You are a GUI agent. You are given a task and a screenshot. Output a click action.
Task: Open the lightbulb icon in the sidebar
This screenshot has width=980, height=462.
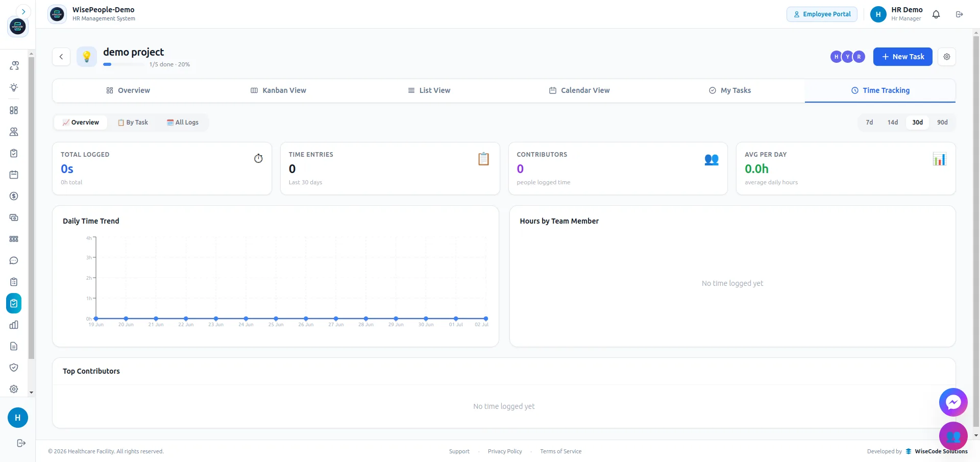pyautogui.click(x=14, y=87)
